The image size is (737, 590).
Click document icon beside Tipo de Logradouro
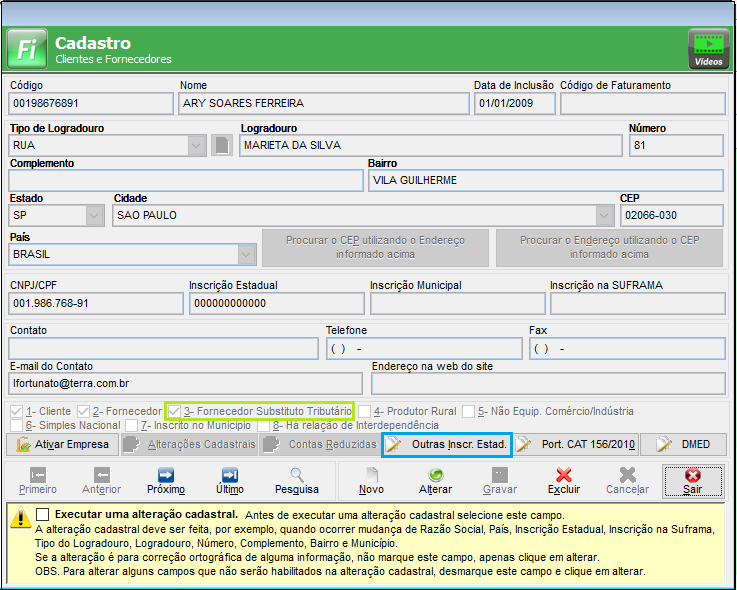221,146
